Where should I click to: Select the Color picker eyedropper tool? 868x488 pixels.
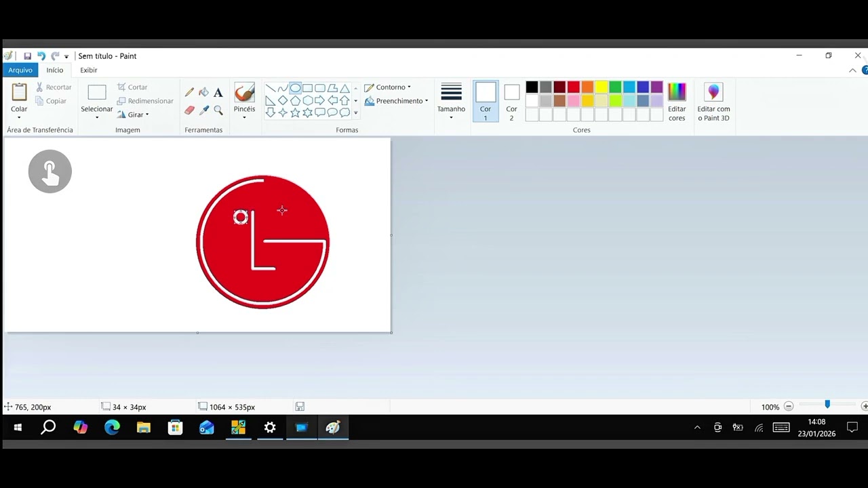[x=204, y=110]
